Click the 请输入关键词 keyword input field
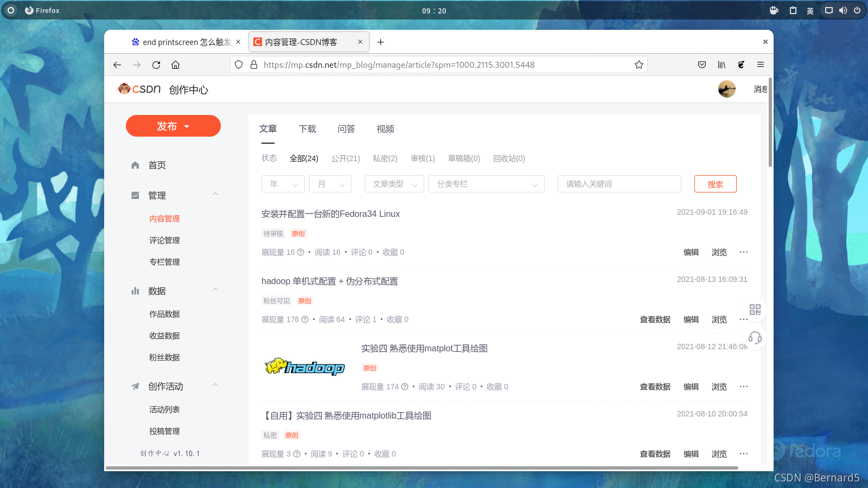Image resolution: width=868 pixels, height=488 pixels. coord(620,184)
